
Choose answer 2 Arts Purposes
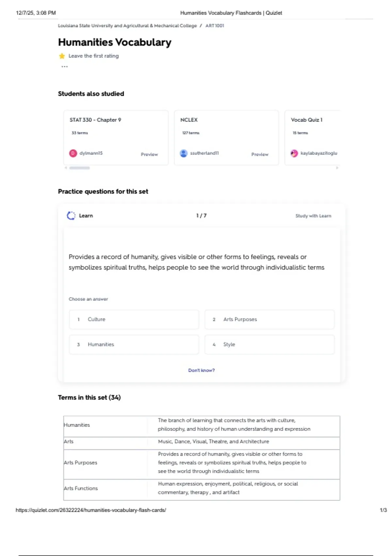pyautogui.click(x=269, y=319)
